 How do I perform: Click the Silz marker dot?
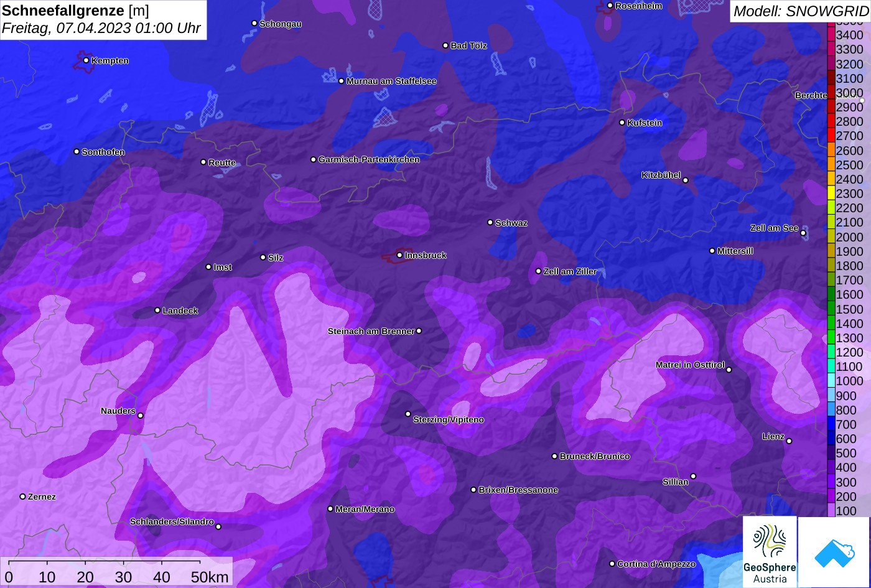(263, 257)
